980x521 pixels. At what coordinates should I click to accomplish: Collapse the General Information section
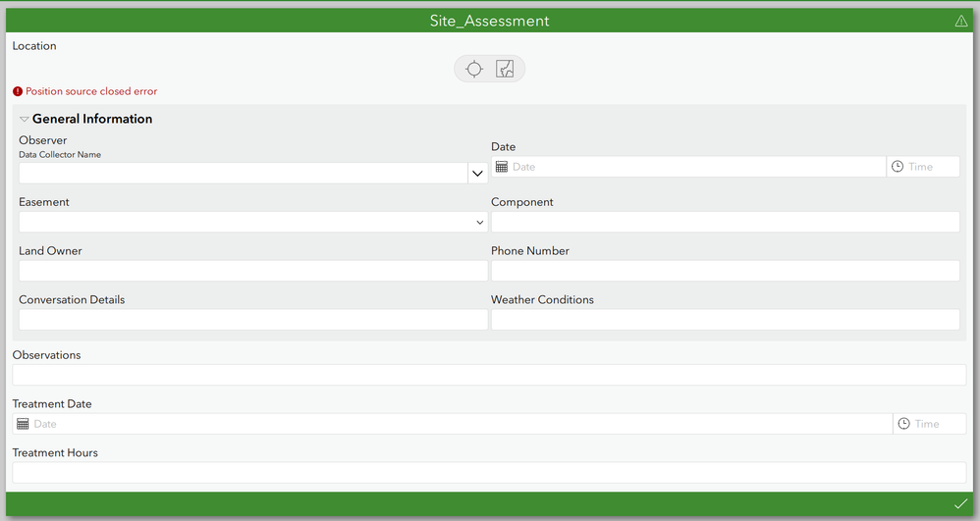24,120
